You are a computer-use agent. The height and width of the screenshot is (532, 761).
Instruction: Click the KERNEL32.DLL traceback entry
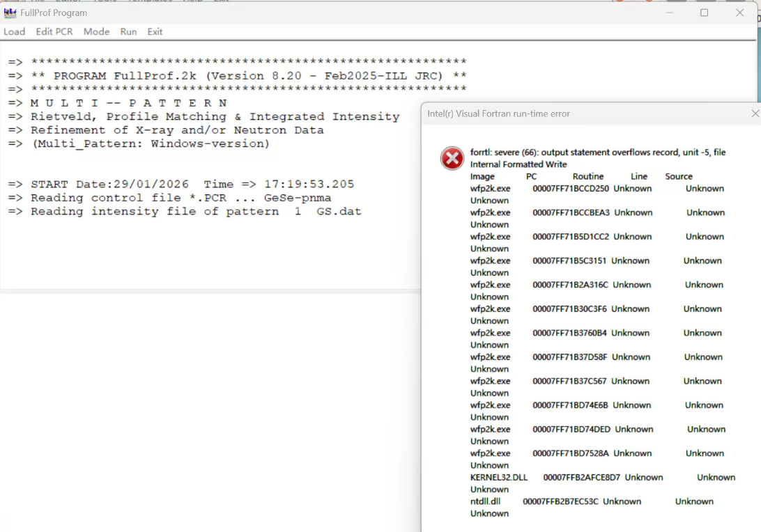click(x=499, y=477)
